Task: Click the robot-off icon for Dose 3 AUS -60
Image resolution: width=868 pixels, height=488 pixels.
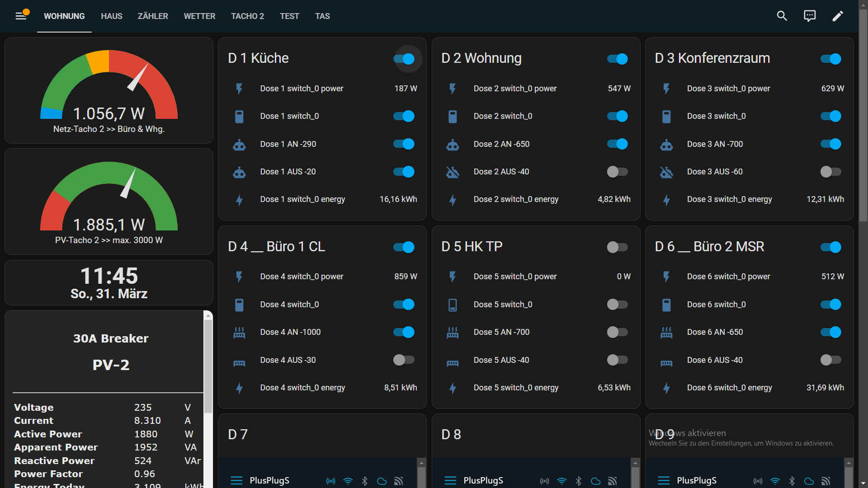Action: click(666, 172)
